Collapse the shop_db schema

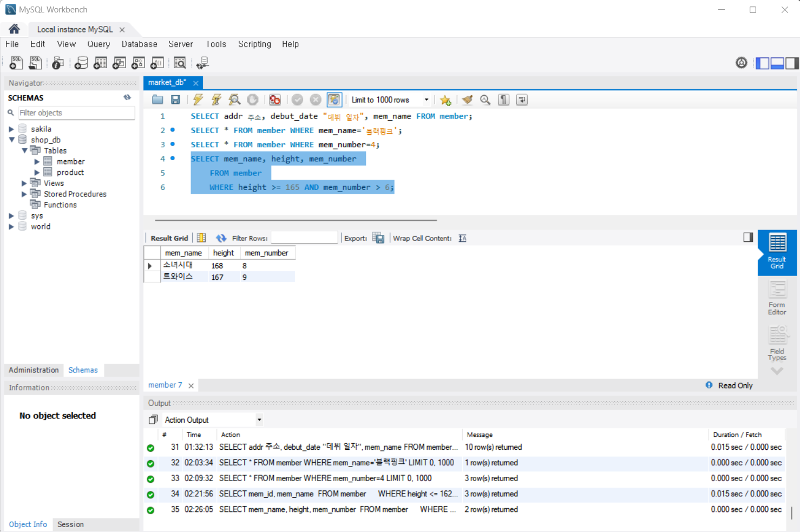[x=11, y=140]
